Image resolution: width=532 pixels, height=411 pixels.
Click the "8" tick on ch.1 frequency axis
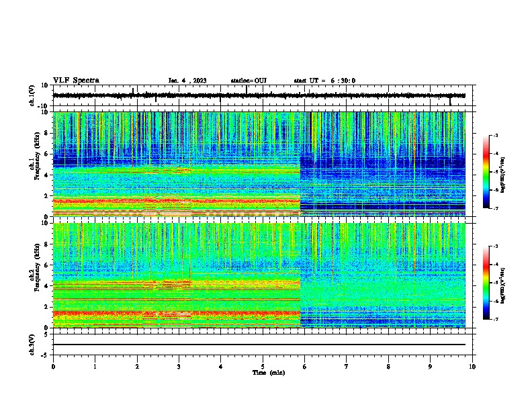(x=46, y=133)
